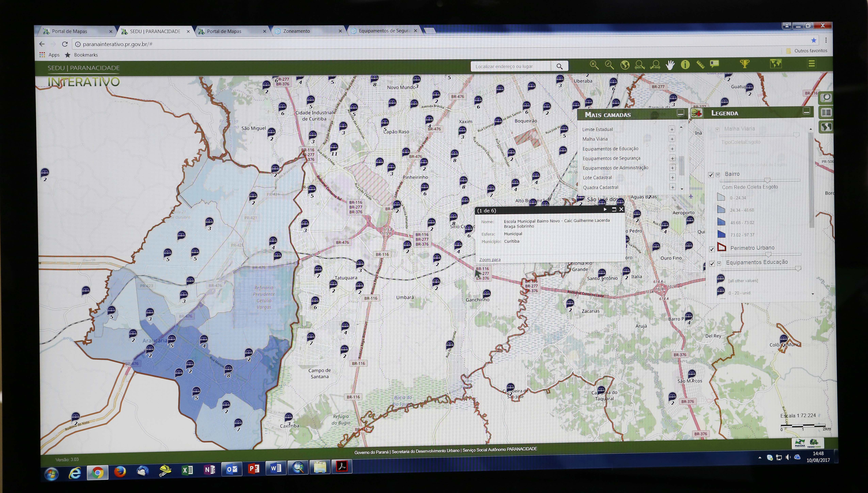
Task: Expand Equipamentos de Segurança layer
Action: point(672,158)
